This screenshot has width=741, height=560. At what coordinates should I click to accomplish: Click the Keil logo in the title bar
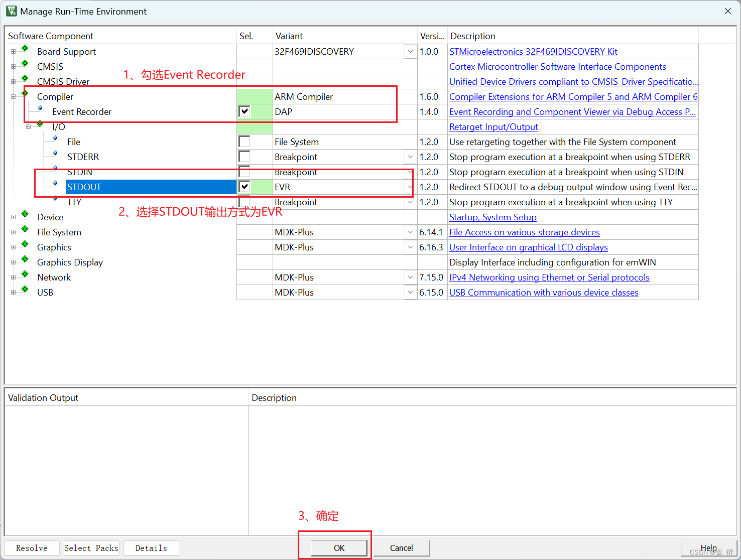tap(11, 11)
